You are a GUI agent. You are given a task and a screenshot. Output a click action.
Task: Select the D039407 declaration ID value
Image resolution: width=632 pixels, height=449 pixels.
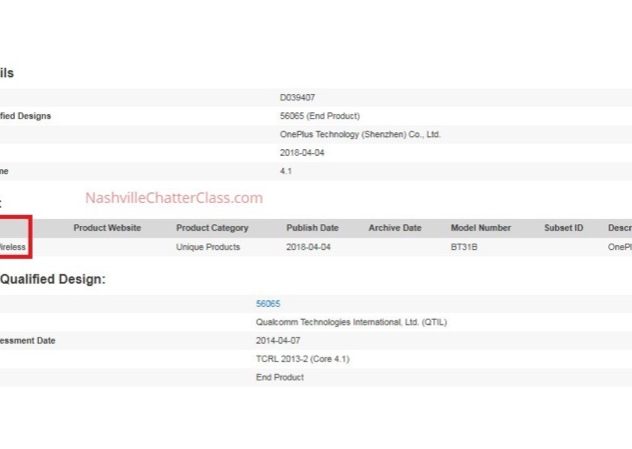(297, 98)
